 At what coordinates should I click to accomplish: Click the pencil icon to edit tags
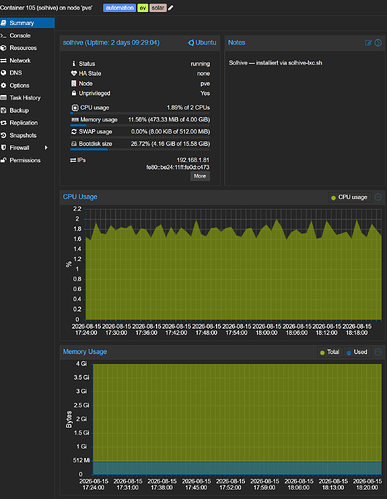171,7
